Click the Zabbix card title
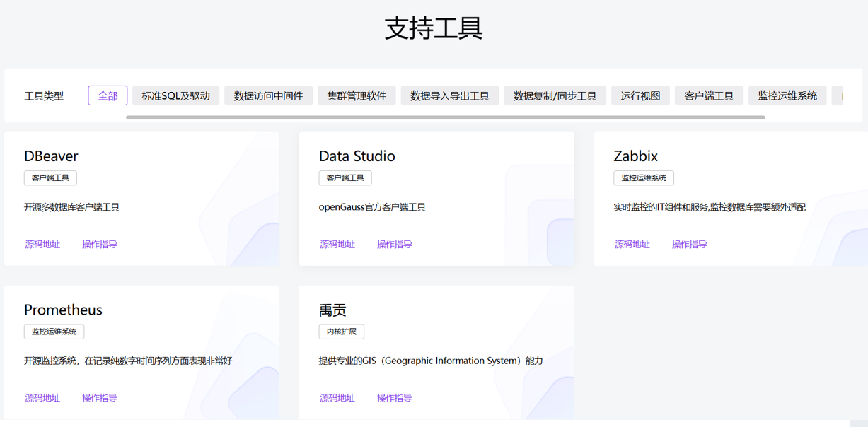Viewport: 868px width, 427px height. click(x=636, y=156)
